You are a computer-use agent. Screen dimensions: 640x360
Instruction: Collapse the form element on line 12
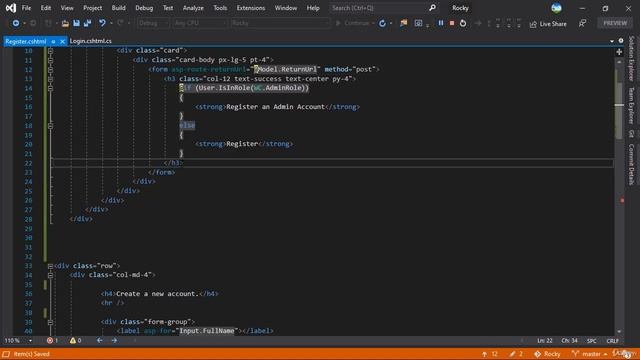click(x=50, y=70)
